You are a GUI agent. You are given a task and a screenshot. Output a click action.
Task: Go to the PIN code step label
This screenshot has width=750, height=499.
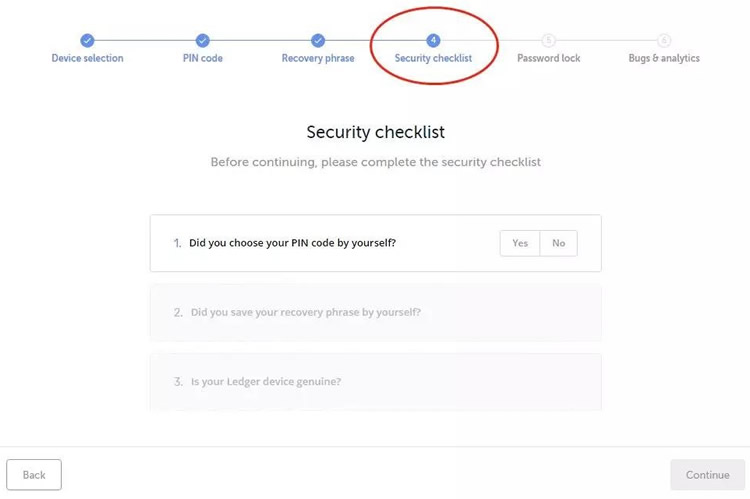[x=202, y=58]
